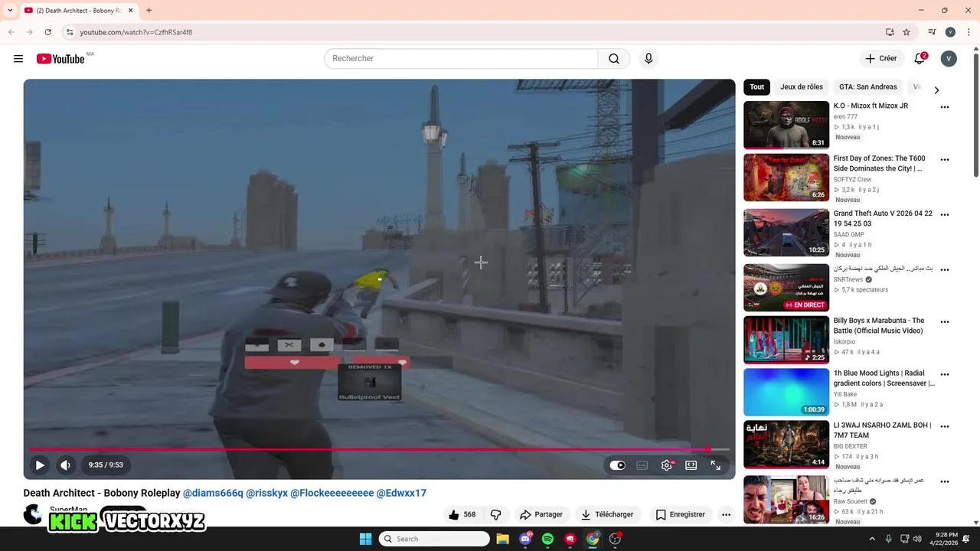980x551 pixels.
Task: Open options for 1h Blue Mood Lights
Action: pyautogui.click(x=944, y=375)
